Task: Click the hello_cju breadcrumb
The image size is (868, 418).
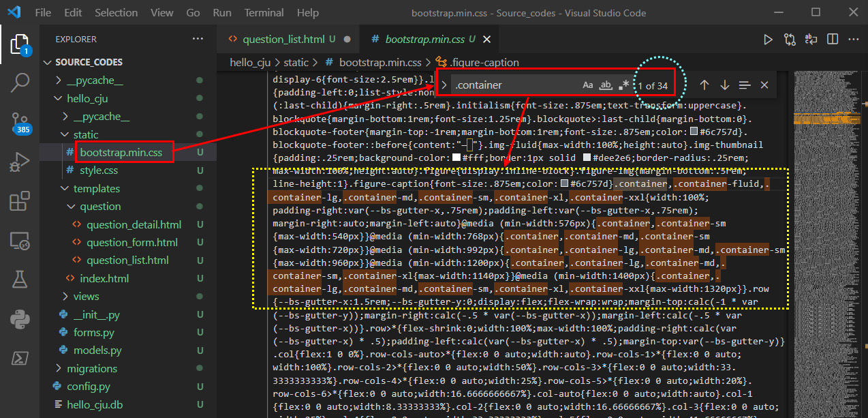Action: click(x=250, y=62)
